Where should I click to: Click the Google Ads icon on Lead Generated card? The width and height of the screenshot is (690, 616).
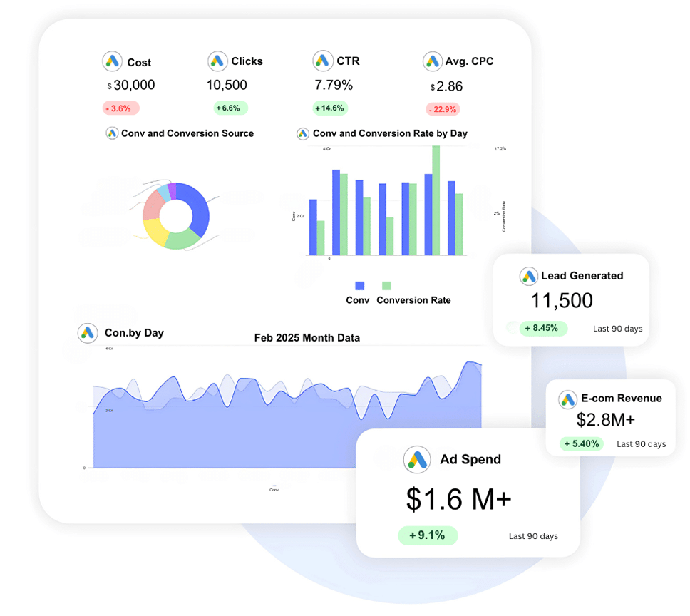pos(528,276)
